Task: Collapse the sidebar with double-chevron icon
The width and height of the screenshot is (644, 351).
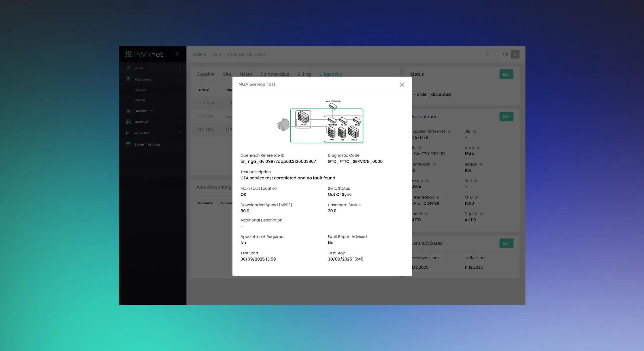Action: click(x=177, y=54)
